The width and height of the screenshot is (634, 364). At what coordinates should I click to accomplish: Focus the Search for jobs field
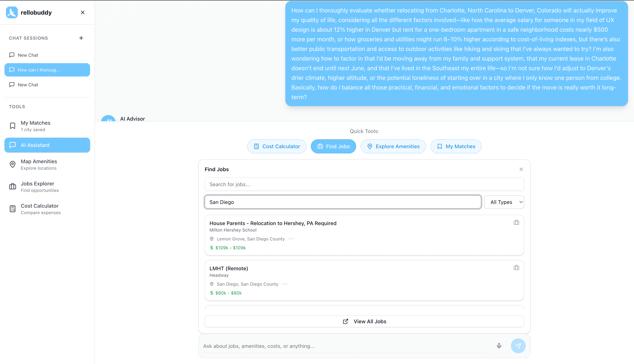click(x=364, y=184)
